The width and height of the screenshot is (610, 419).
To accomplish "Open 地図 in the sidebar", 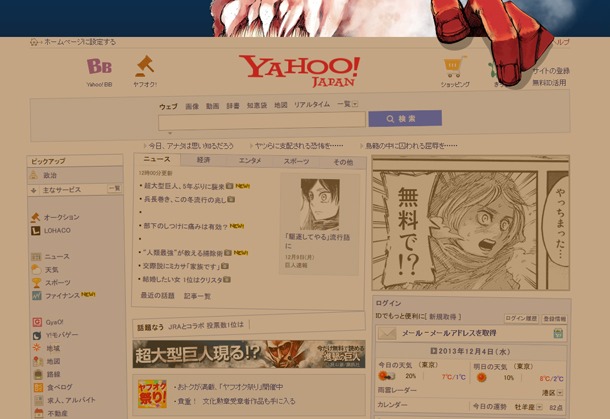I will (x=46, y=361).
